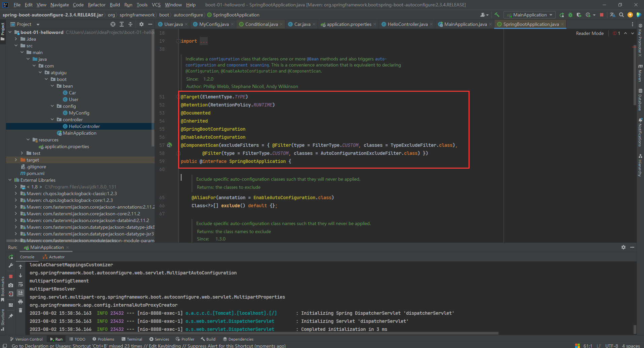The width and height of the screenshot is (644, 348).
Task: Open the MainApplication run configuration dropdown
Action: [530, 15]
